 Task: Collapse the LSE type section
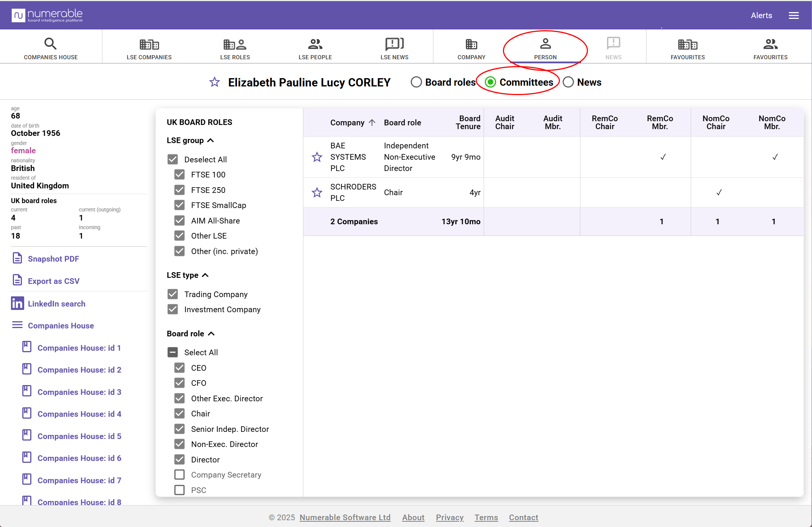click(206, 275)
